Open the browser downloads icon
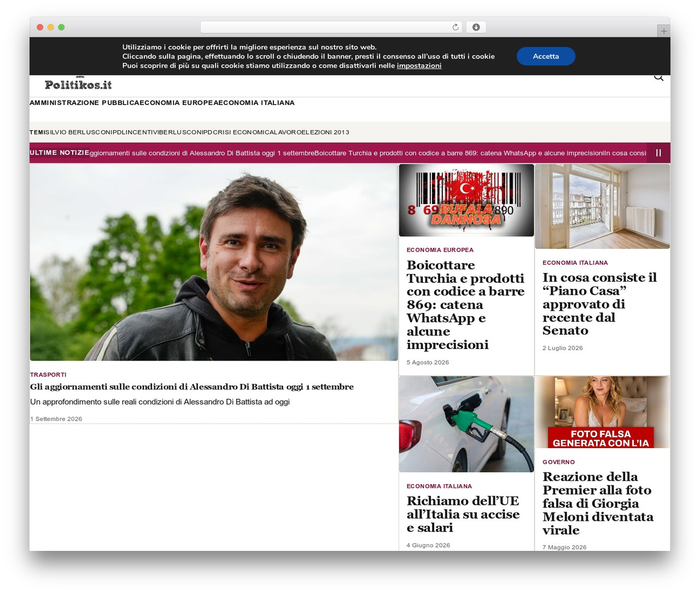The height and width of the screenshot is (593, 700). pyautogui.click(x=476, y=27)
